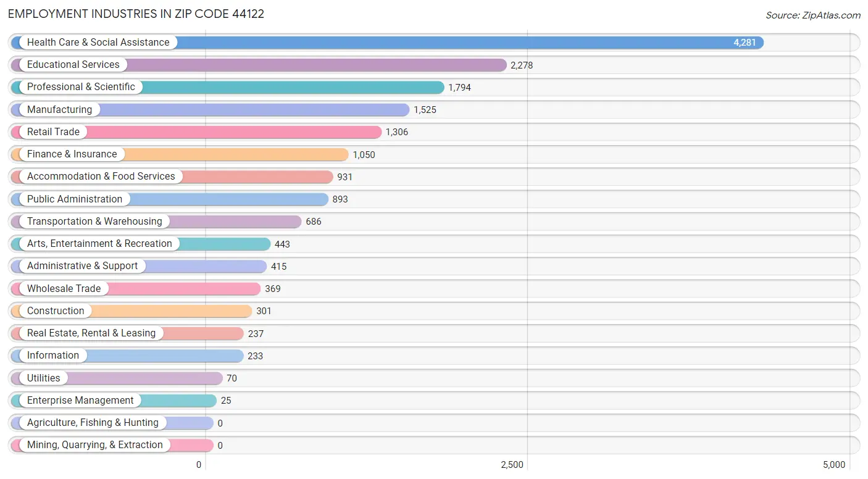Select the 25 Enterprise Management value

coord(226,401)
